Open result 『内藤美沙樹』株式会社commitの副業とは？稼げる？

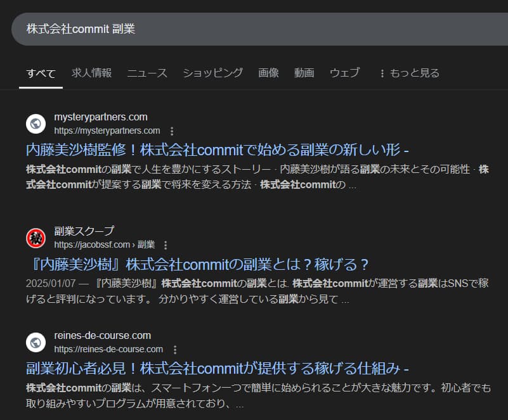(x=197, y=264)
